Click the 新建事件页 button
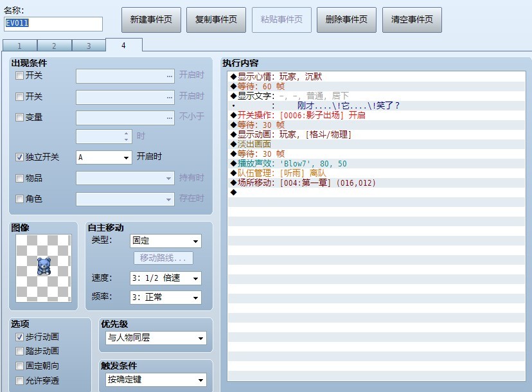Screen dimensions: 532x392 click(152, 20)
